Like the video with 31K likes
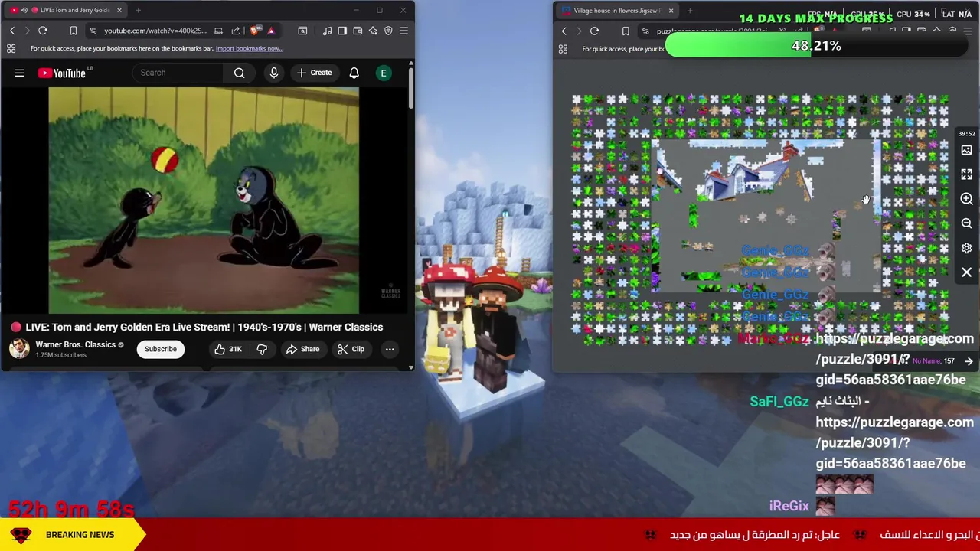Image resolution: width=980 pixels, height=551 pixels. [227, 349]
